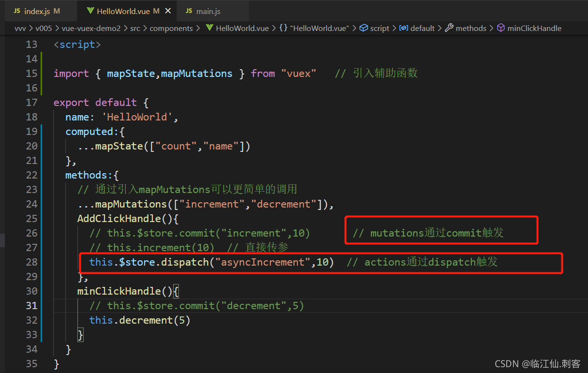Click the Vue logo icon on HelloWorld.vue tab
The height and width of the screenshot is (373, 588).
point(90,11)
